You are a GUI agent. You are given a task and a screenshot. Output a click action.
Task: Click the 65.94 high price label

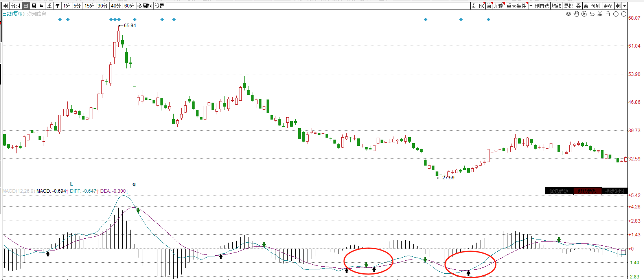pos(130,26)
